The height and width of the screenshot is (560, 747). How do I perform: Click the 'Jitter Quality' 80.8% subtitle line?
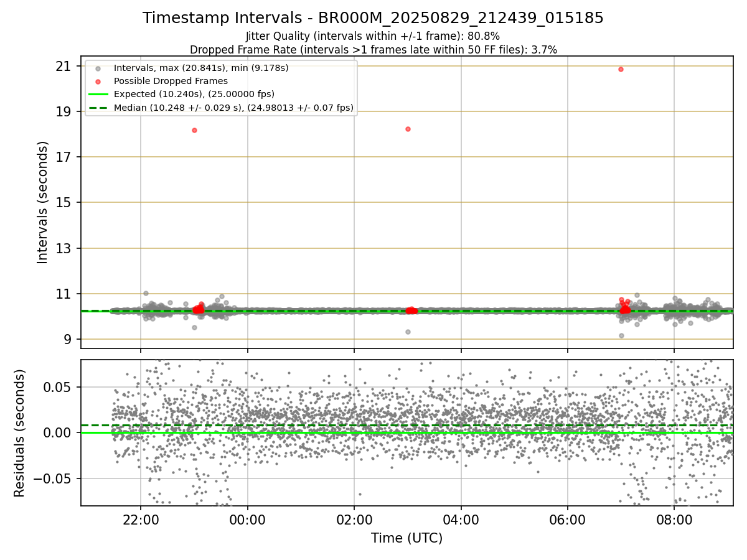pos(373,36)
